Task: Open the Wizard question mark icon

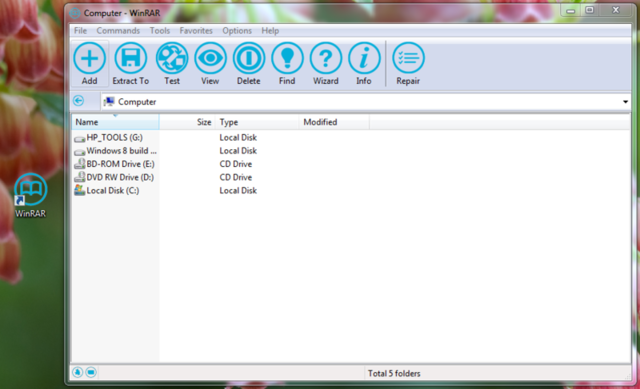Action: [326, 58]
